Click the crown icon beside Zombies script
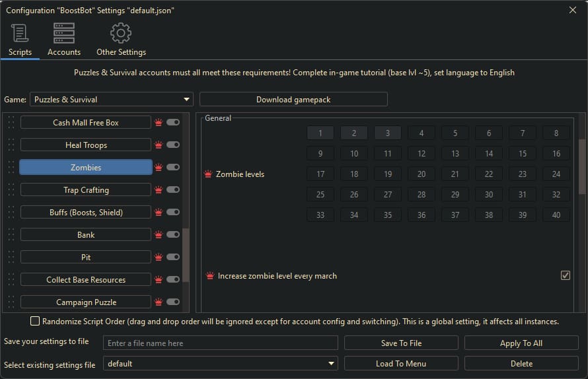This screenshot has height=379, width=588. [x=159, y=168]
